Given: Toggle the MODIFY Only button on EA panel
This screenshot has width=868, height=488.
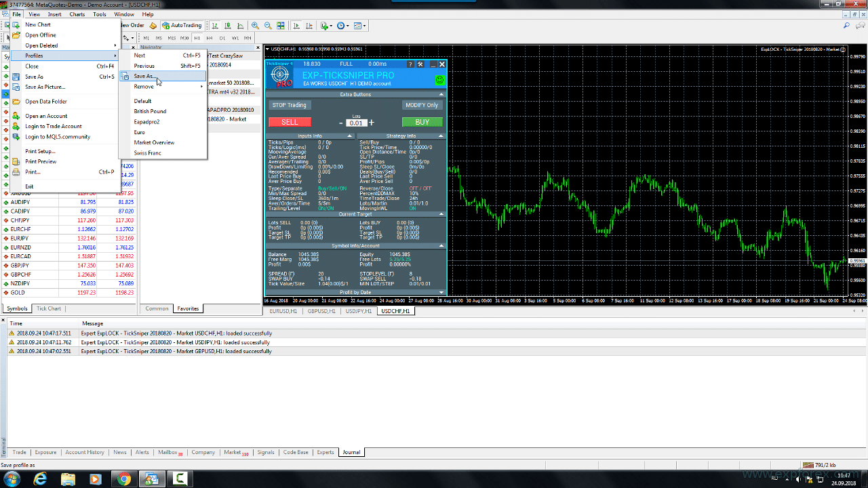Looking at the screenshot, I should point(422,105).
